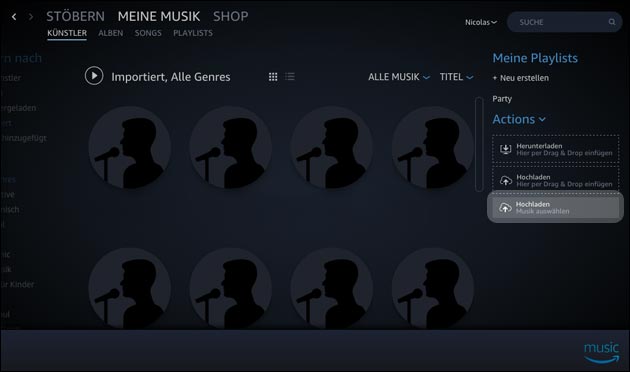
Task: Open the Amazon music logo
Action: point(601,352)
